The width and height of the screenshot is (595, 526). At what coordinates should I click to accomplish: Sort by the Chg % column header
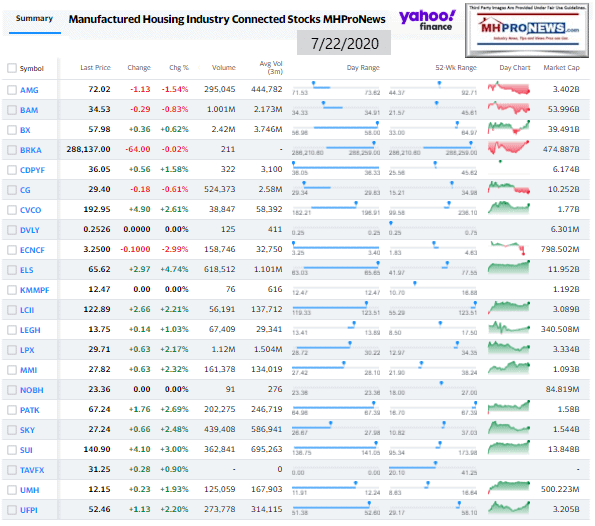(x=179, y=68)
